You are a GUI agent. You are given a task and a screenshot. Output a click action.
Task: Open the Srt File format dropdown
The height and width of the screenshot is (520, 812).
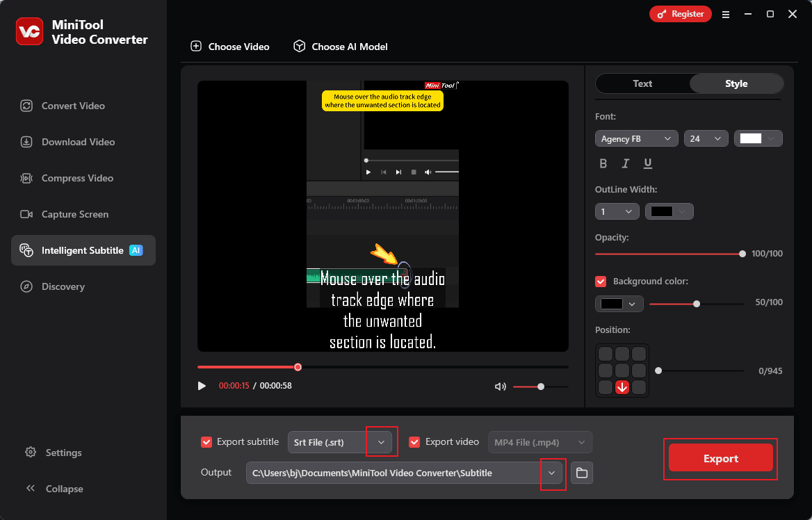pyautogui.click(x=380, y=442)
